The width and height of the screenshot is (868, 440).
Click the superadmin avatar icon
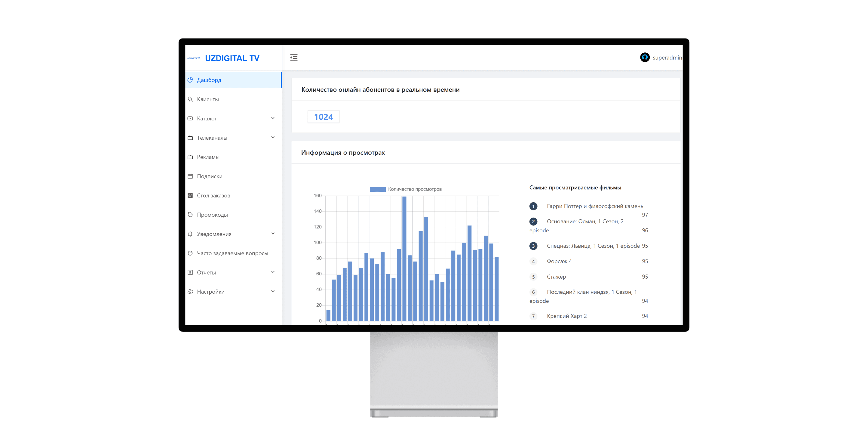pyautogui.click(x=645, y=57)
